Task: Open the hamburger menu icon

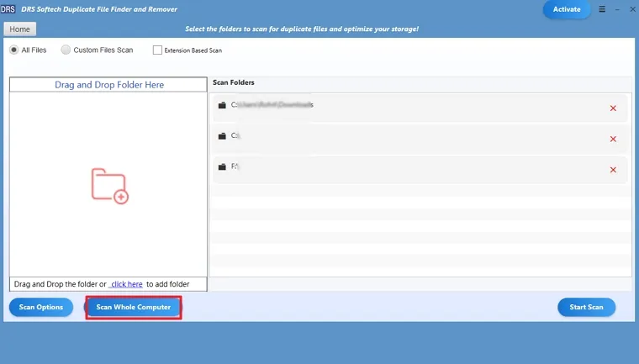Action: pyautogui.click(x=602, y=9)
